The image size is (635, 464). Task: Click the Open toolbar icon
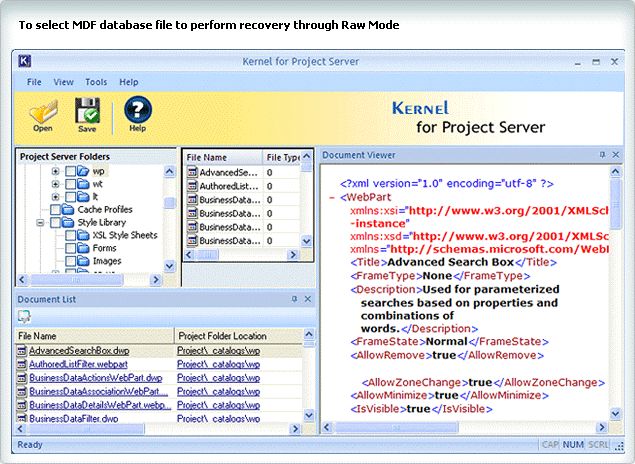(x=43, y=110)
